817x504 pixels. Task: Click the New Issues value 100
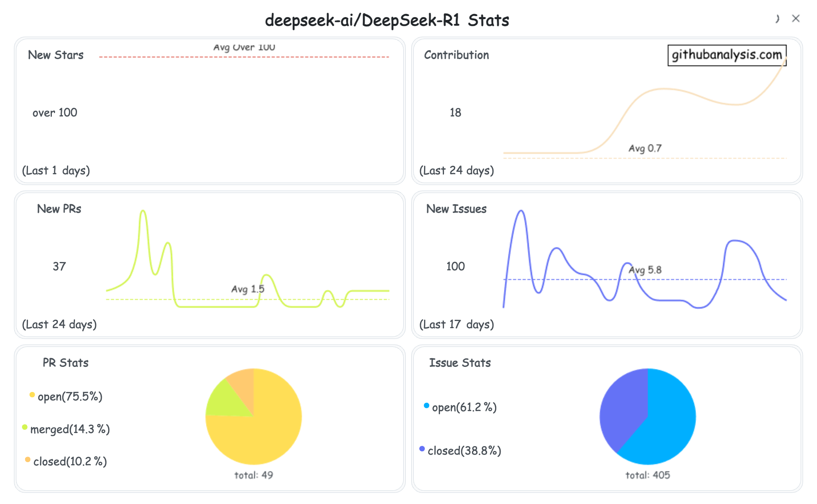455,267
